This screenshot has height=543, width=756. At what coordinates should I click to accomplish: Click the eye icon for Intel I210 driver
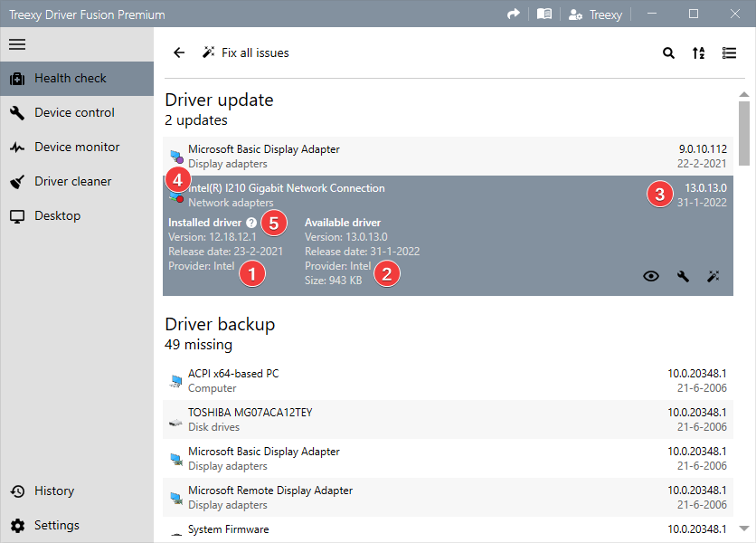[651, 276]
